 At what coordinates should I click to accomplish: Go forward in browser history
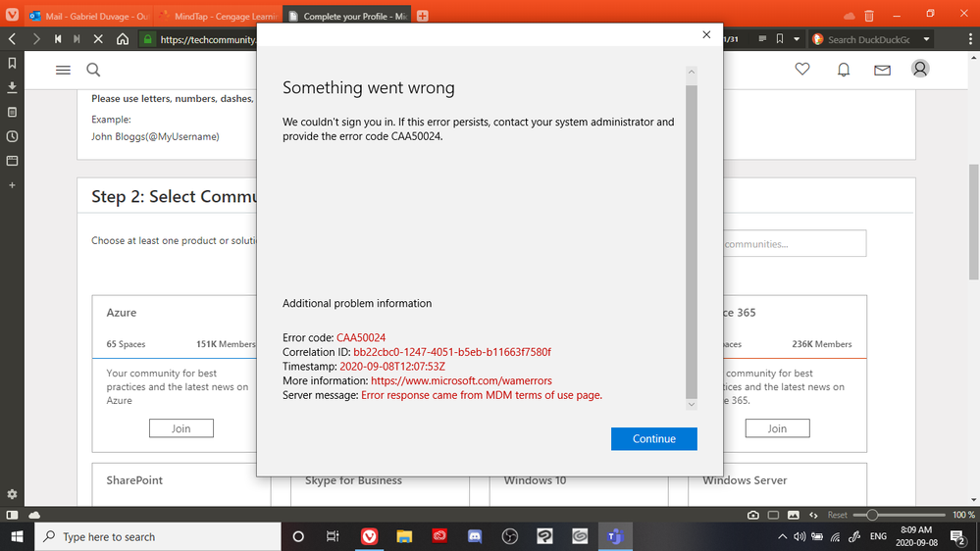pos(36,39)
